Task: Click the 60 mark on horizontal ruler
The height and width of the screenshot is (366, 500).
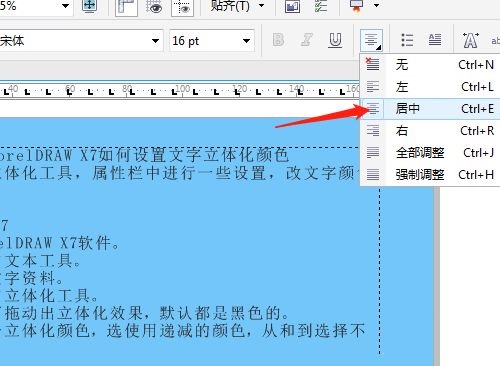Action: (x=70, y=89)
